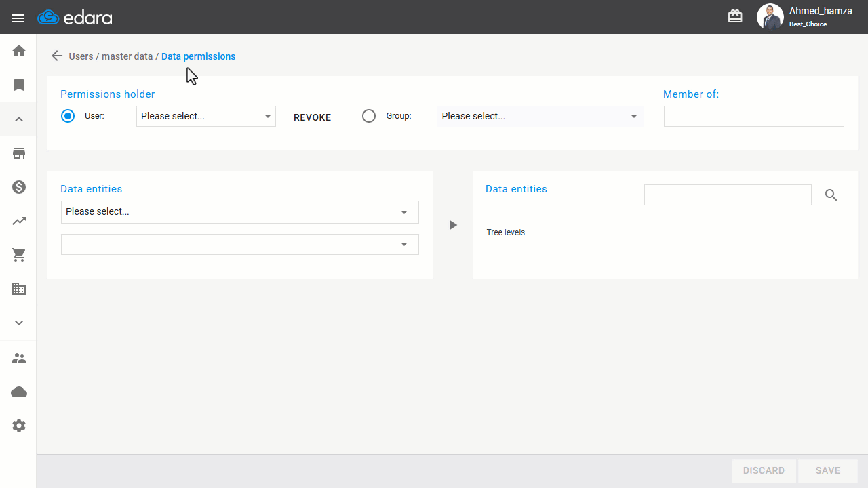
Task: Open the second empty dropdown under Data entities
Action: pos(240,244)
